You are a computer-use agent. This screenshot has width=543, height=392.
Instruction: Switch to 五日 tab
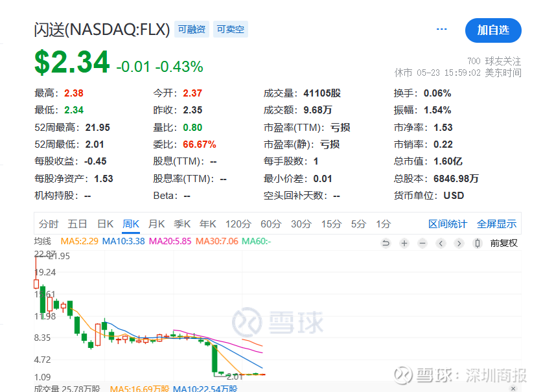click(77, 224)
